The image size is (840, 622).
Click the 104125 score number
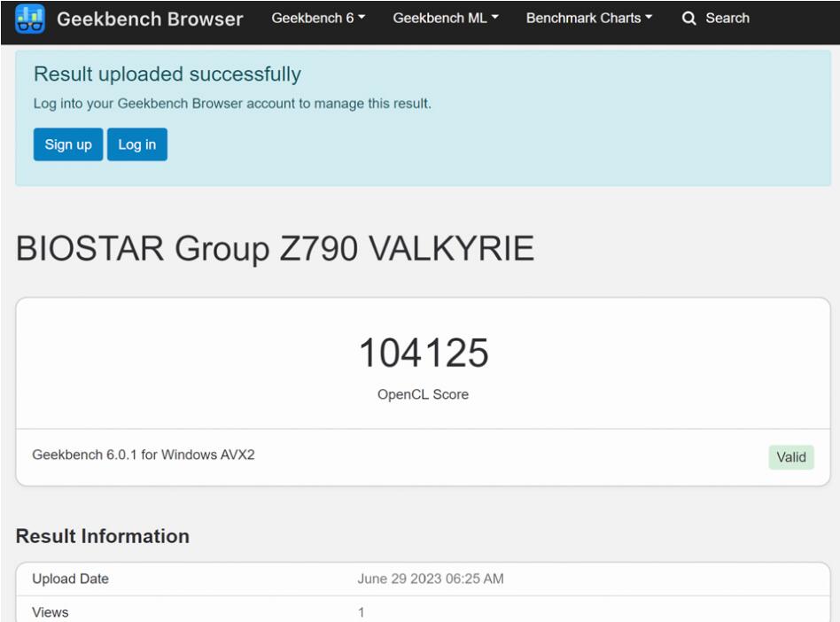(423, 354)
